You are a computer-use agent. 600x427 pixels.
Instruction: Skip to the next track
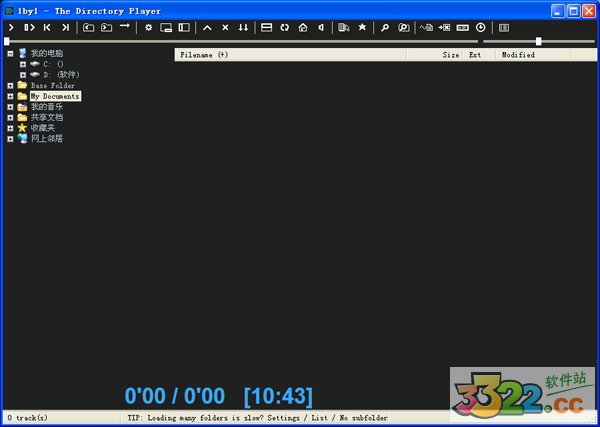click(65, 28)
